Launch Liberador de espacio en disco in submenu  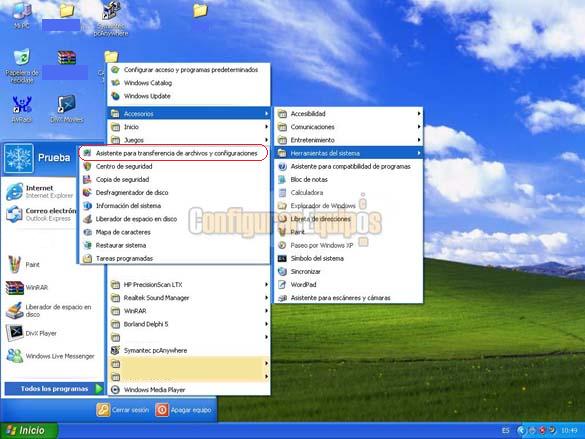tap(174, 219)
